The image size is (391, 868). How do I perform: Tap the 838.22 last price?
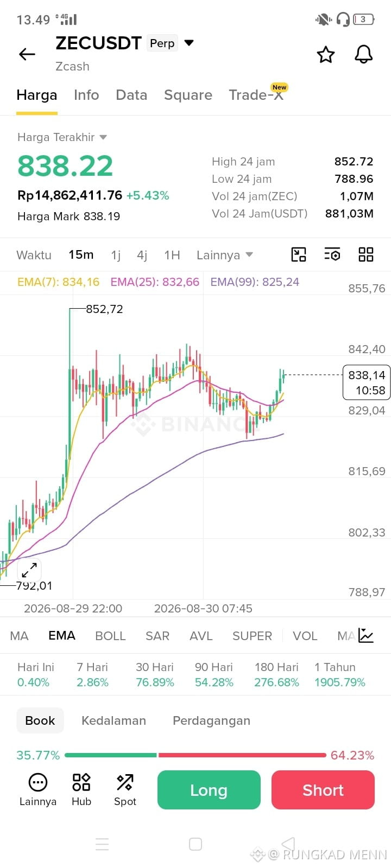65,165
